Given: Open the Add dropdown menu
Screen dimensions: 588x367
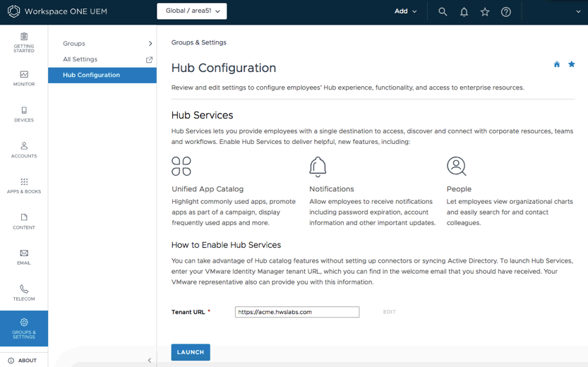Looking at the screenshot, I should [405, 11].
